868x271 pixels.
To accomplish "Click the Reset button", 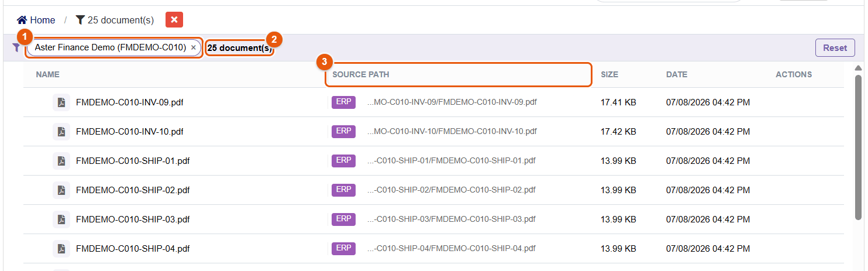I will (x=835, y=48).
